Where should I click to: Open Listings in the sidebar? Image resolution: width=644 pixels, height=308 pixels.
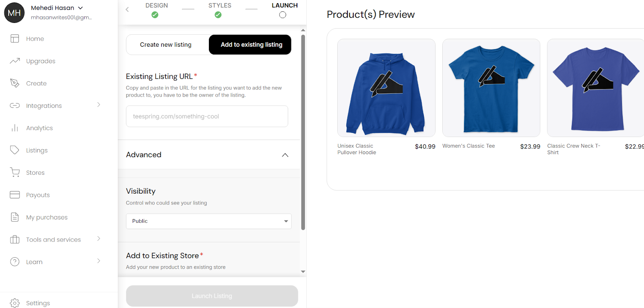(x=37, y=150)
